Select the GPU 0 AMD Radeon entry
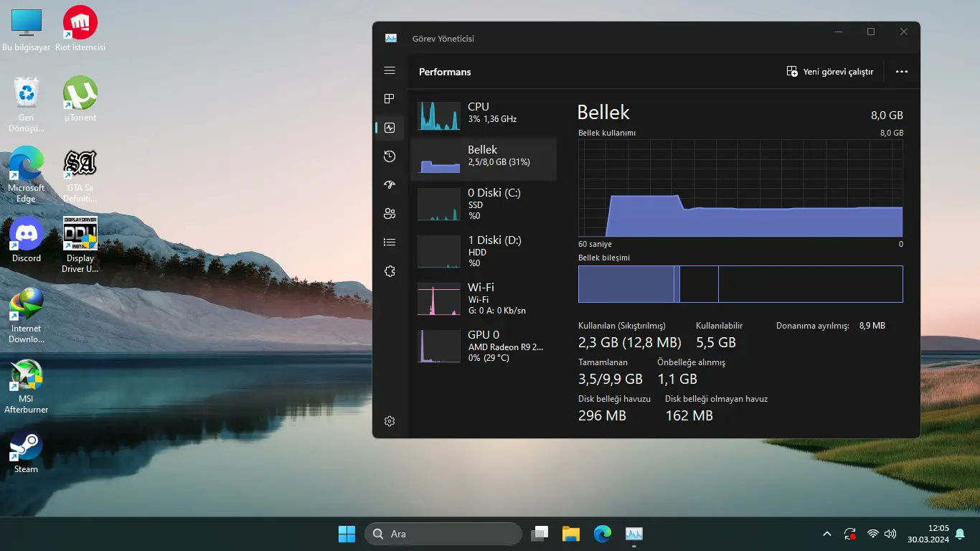This screenshot has width=980, height=551. click(x=484, y=347)
